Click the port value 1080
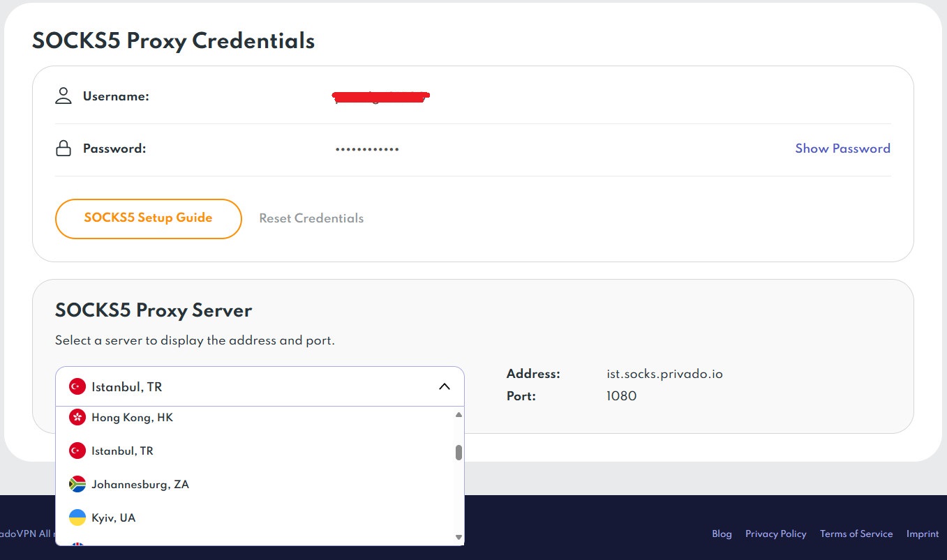 pyautogui.click(x=621, y=396)
